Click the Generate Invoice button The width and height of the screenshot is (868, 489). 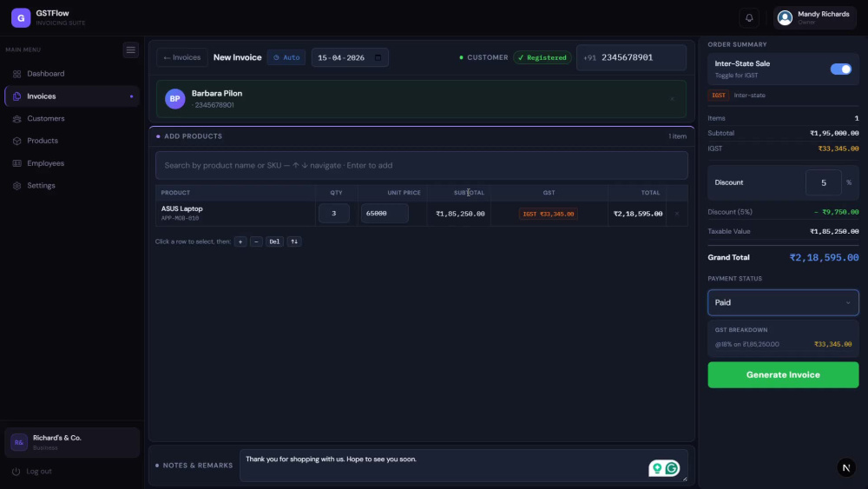[783, 375]
